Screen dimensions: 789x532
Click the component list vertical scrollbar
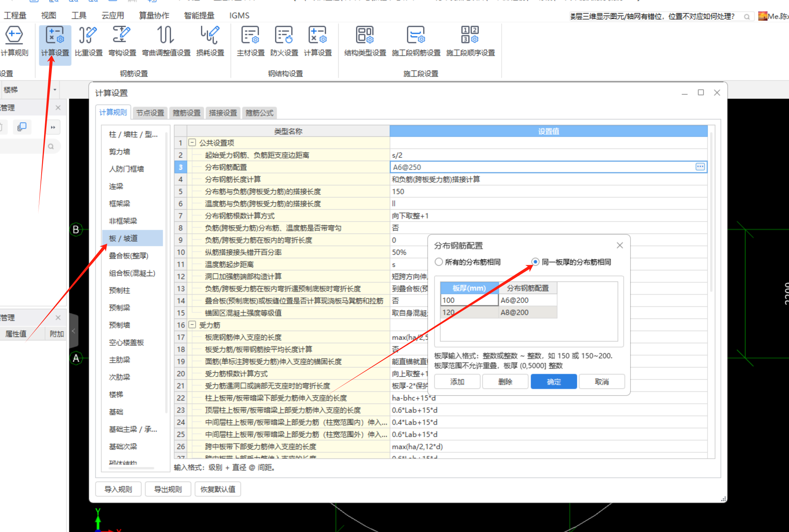point(166,272)
